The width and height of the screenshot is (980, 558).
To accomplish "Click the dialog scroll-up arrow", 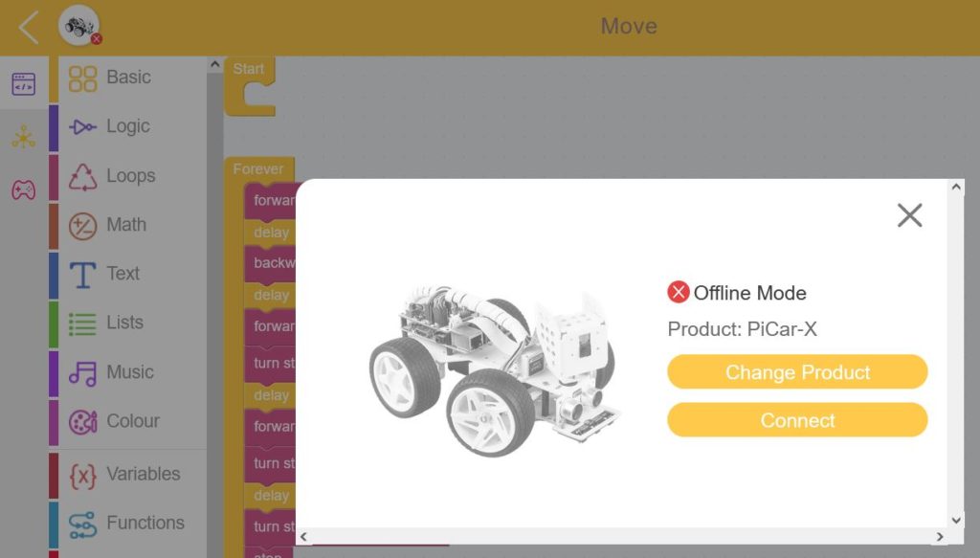I will (956, 187).
